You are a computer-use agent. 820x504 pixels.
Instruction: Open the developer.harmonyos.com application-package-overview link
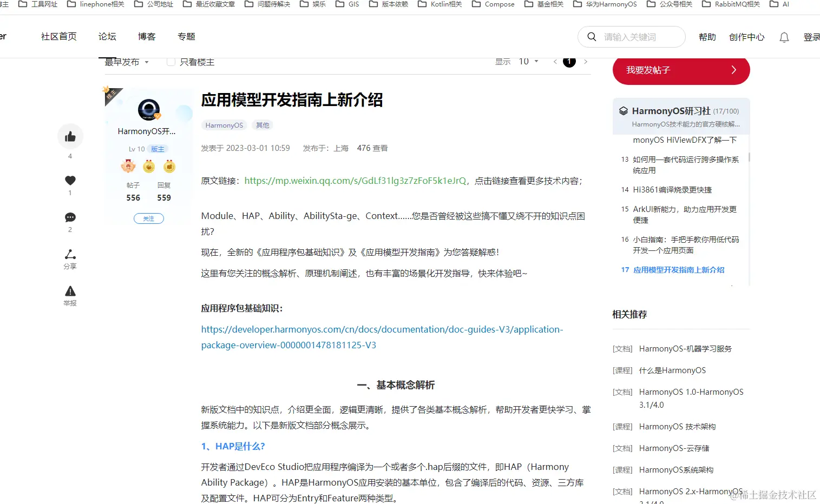[x=382, y=337]
